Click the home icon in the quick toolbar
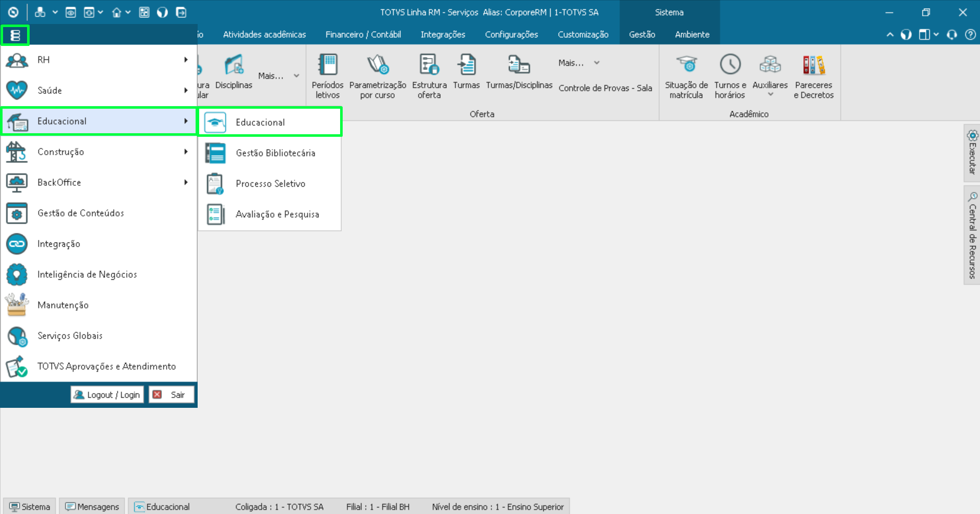 point(116,12)
